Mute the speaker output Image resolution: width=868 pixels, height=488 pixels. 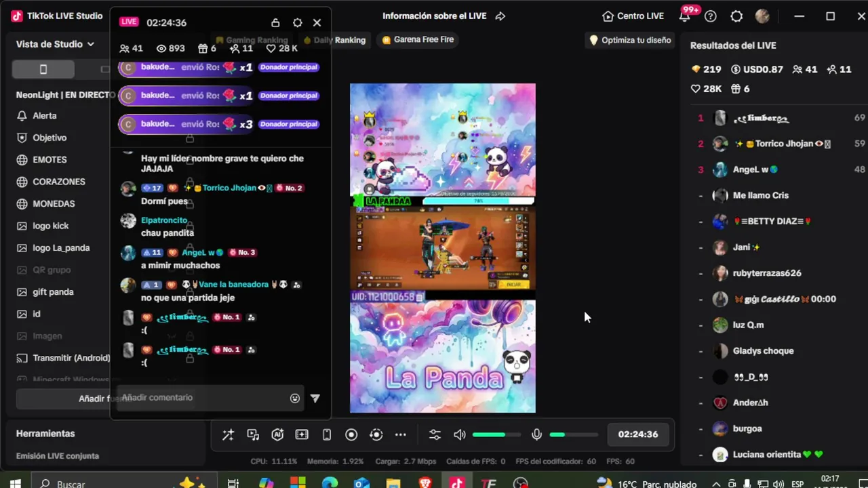point(460,435)
